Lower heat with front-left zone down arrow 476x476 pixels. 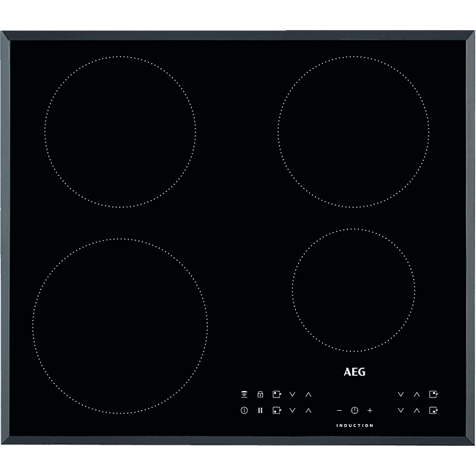[293, 410]
